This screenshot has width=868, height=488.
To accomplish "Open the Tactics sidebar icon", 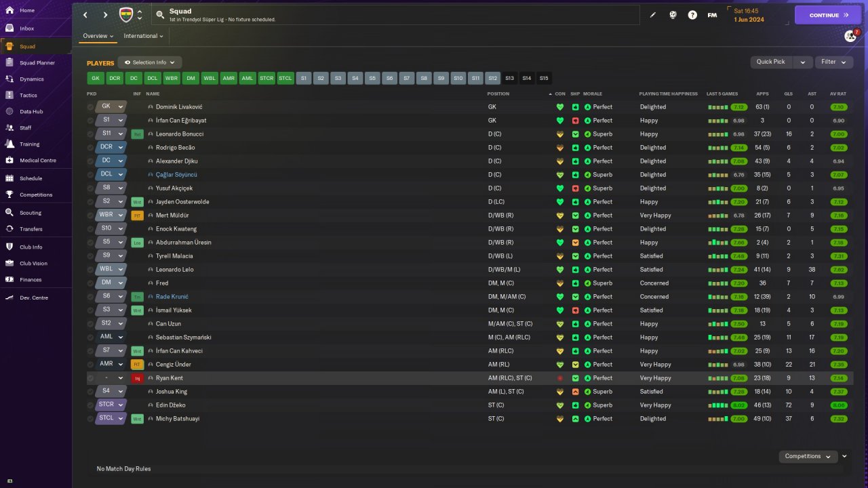I will (x=9, y=95).
